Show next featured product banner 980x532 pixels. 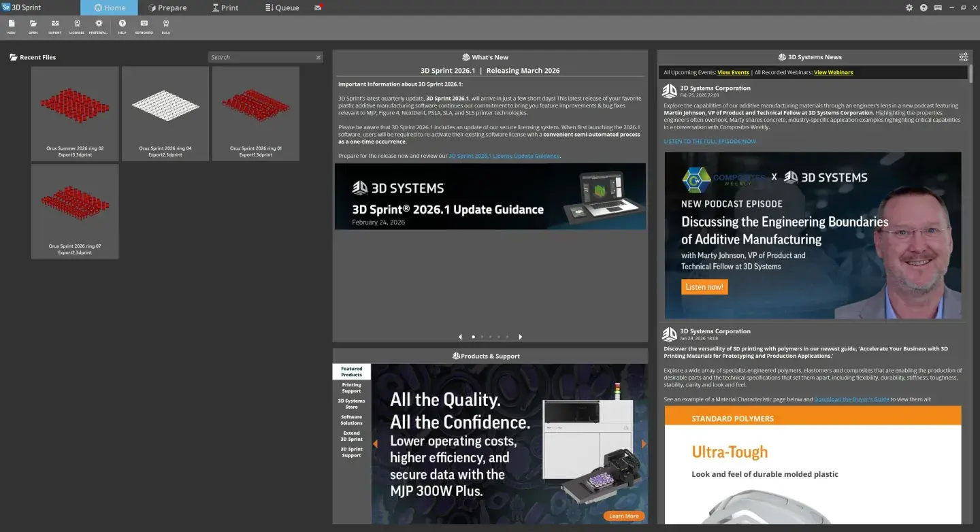point(644,444)
